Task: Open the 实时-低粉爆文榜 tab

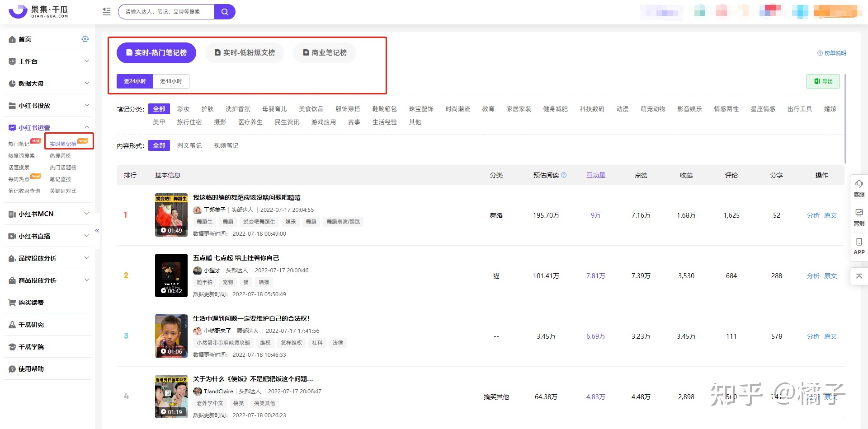Action: [x=245, y=52]
